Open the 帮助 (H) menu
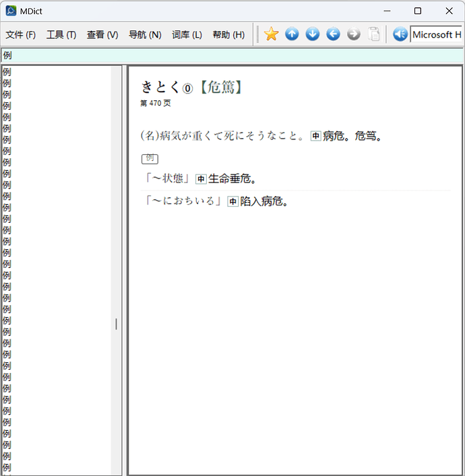 pyautogui.click(x=228, y=35)
